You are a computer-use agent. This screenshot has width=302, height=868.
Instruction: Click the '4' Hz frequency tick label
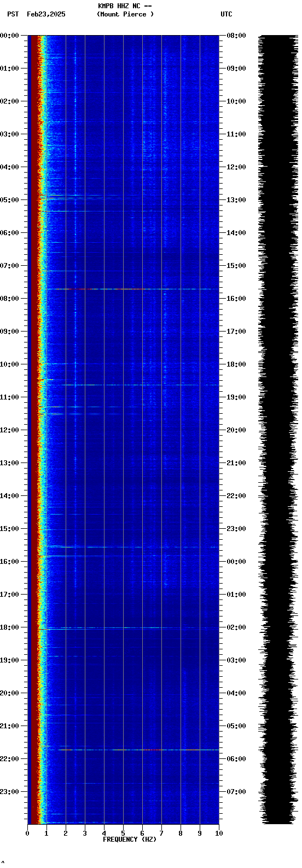[x=104, y=833]
